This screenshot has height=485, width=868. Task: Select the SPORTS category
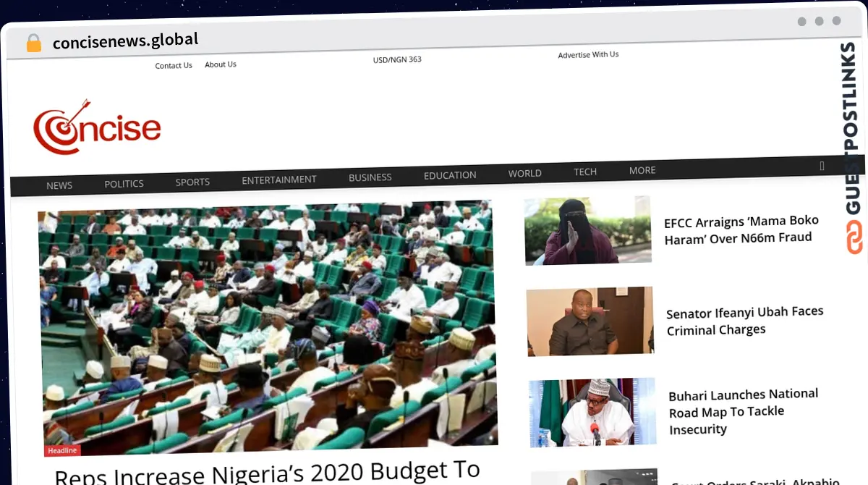192,182
